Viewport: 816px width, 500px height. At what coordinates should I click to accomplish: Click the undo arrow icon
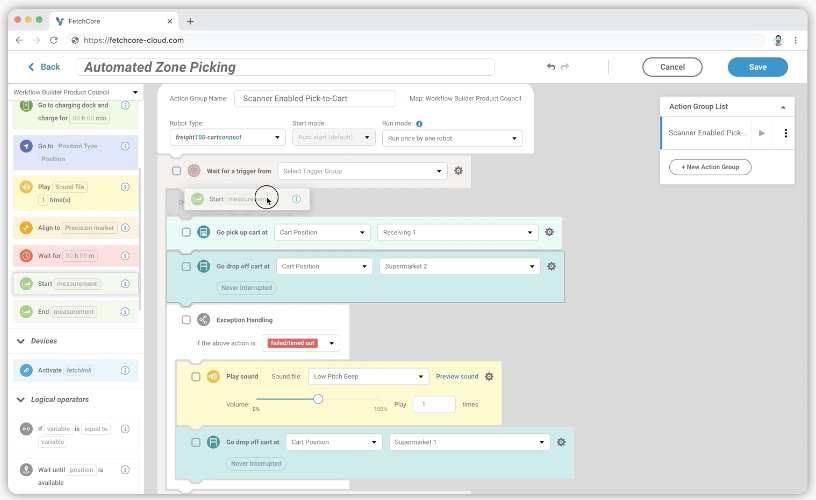(x=550, y=67)
